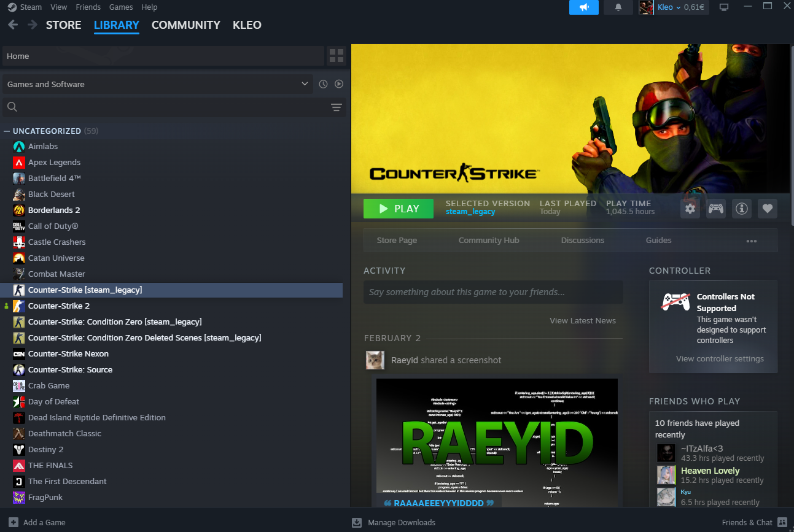Open the announcements megaphone icon
The image size is (794, 532).
(x=583, y=7)
